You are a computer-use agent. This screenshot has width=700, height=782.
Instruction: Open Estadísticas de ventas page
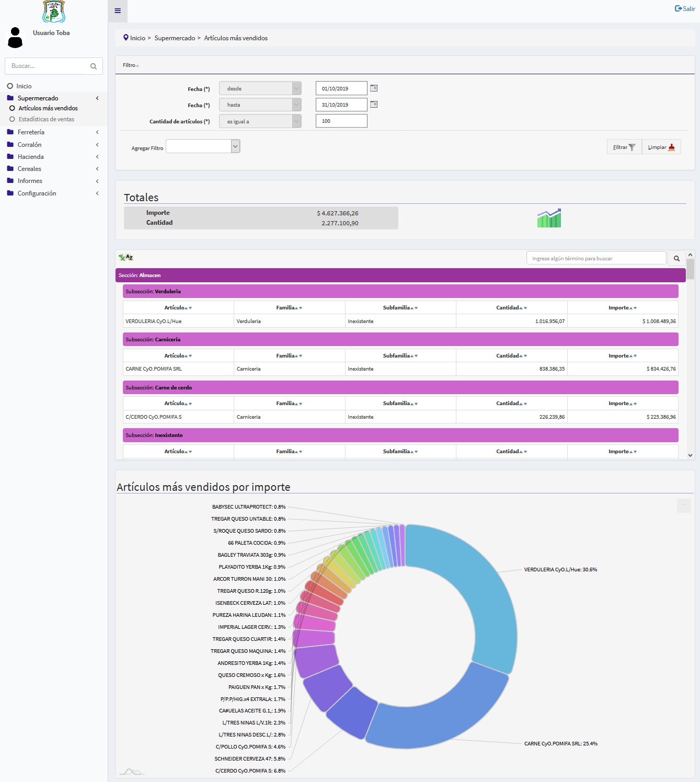[x=46, y=119]
